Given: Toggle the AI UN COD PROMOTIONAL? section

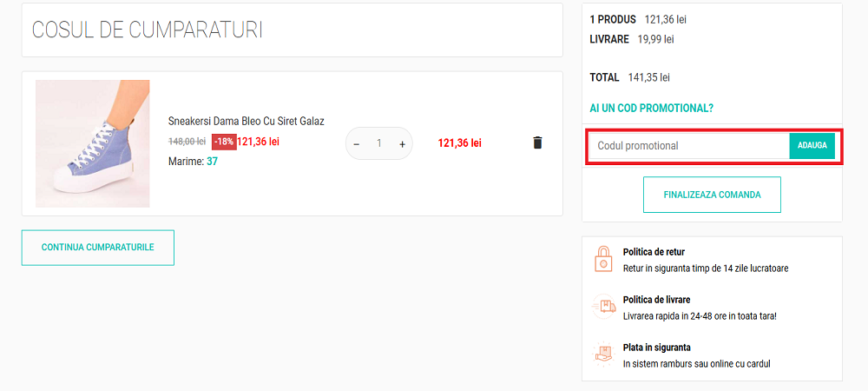Looking at the screenshot, I should (x=651, y=109).
